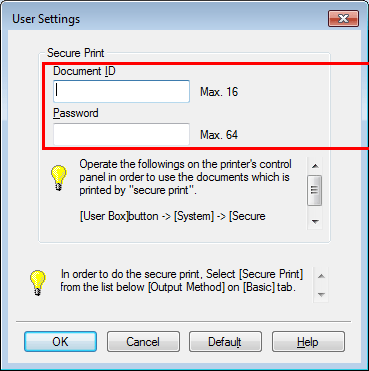Click the Document ID label
Image resolution: width=369 pixels, height=371 pixels.
84,71
